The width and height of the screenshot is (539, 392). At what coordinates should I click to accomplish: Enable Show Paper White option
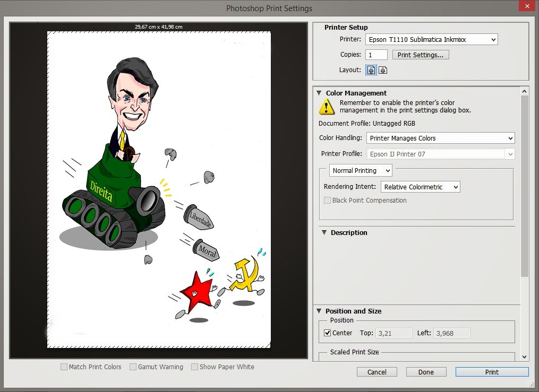tap(195, 367)
